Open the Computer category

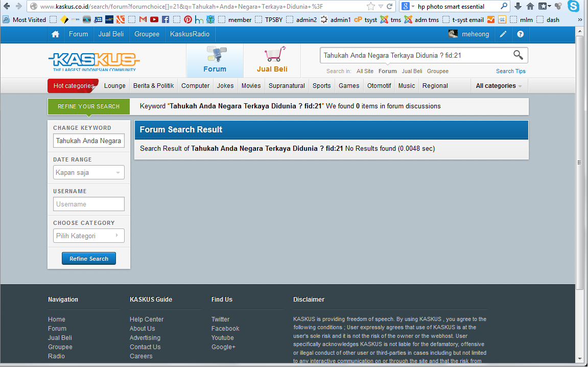click(x=195, y=85)
